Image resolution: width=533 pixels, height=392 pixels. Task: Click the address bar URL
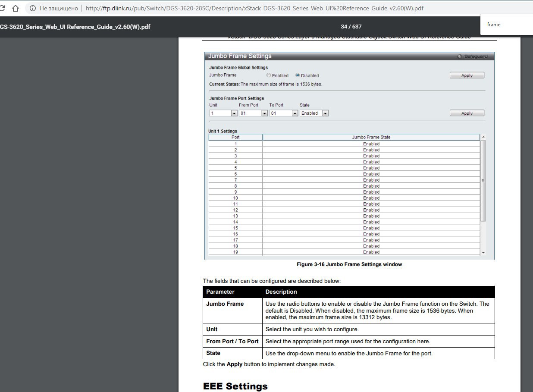point(254,8)
